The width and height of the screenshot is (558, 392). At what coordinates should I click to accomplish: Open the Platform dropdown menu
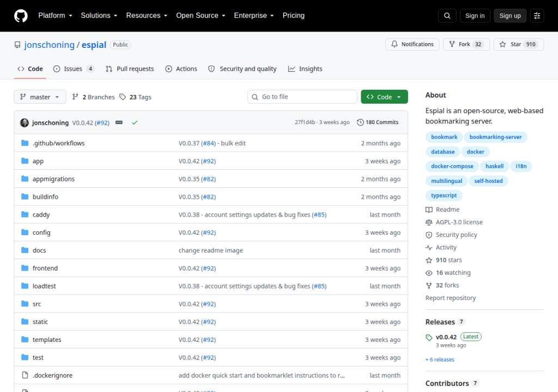(x=55, y=16)
